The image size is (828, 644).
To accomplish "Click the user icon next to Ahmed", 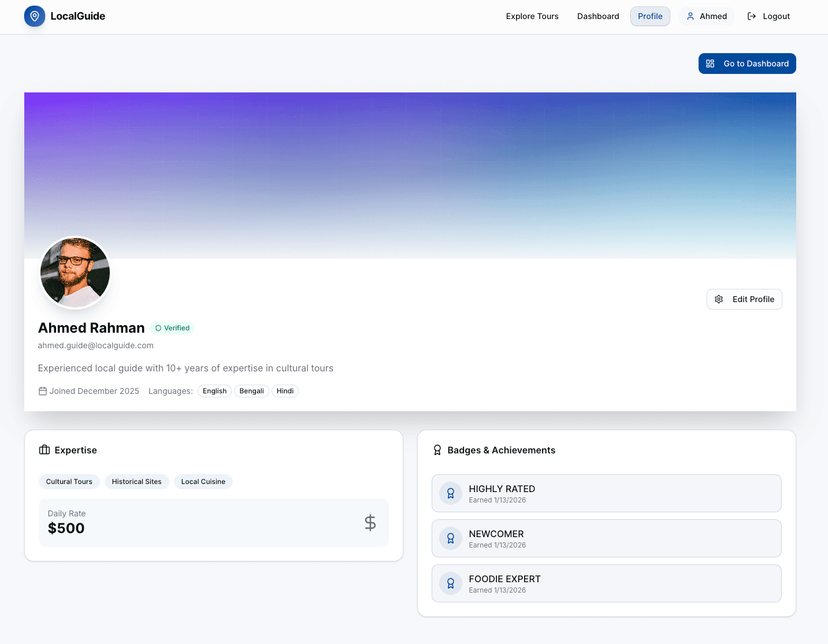I will tap(690, 16).
